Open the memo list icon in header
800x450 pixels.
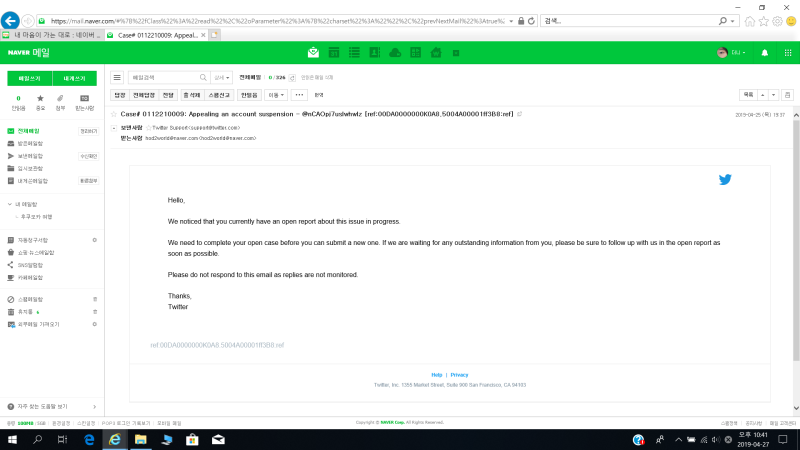354,53
